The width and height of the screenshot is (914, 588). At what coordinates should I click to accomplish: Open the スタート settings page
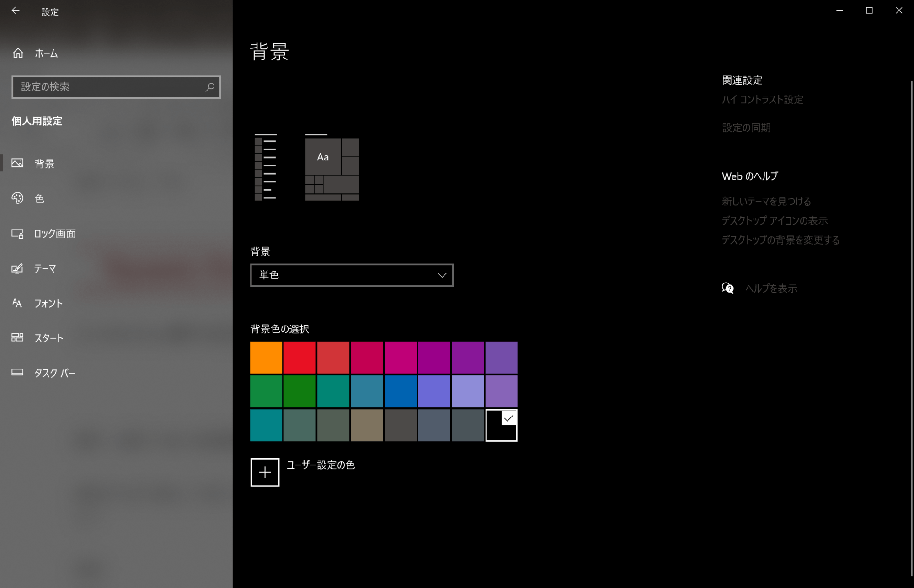(x=116, y=338)
